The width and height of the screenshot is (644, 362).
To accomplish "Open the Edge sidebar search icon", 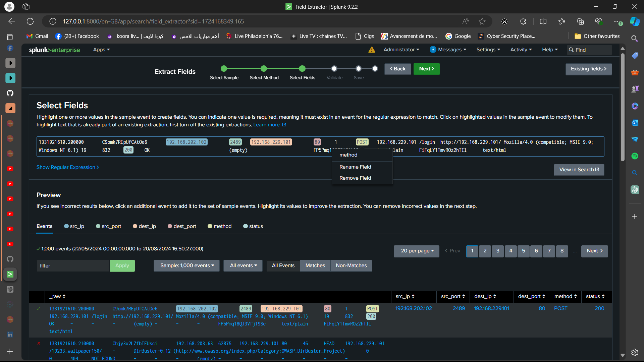I will click(635, 39).
